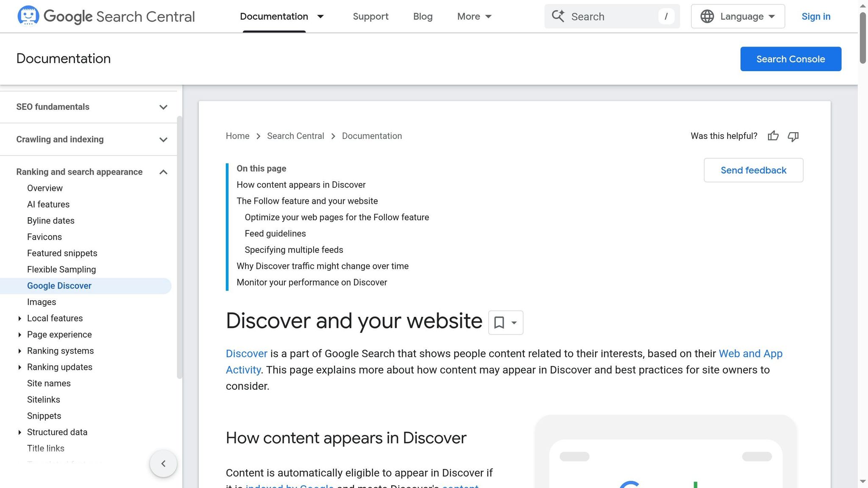Hide the side navigation with collapse arrow

(163, 464)
